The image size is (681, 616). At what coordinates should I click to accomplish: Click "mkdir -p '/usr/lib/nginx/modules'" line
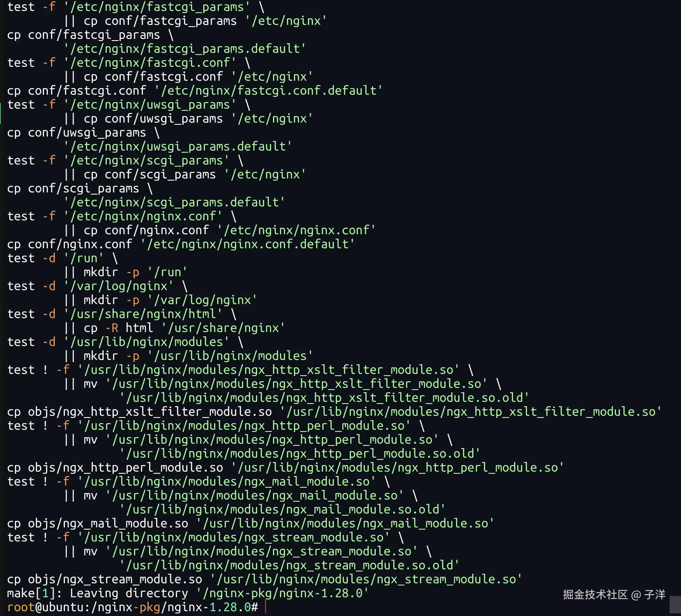pyautogui.click(x=188, y=356)
